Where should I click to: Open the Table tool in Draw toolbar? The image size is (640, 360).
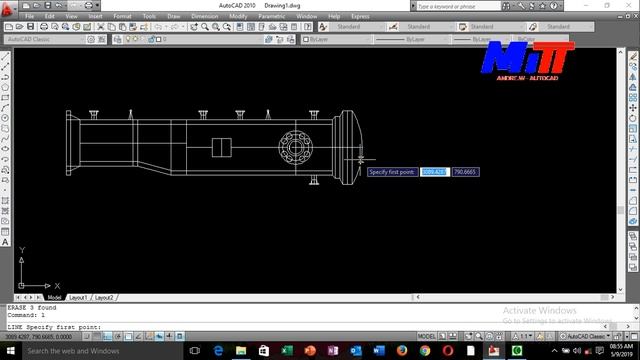coord(5,231)
